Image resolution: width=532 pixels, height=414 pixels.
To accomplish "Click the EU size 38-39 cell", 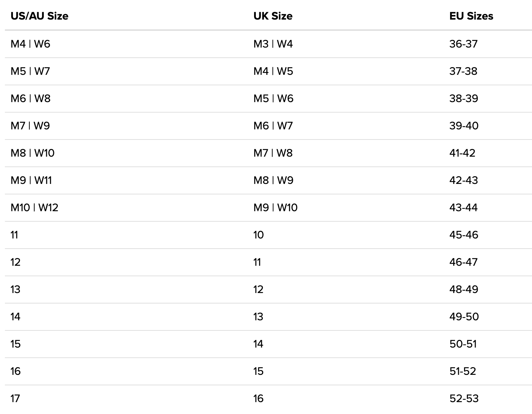I will [x=464, y=99].
